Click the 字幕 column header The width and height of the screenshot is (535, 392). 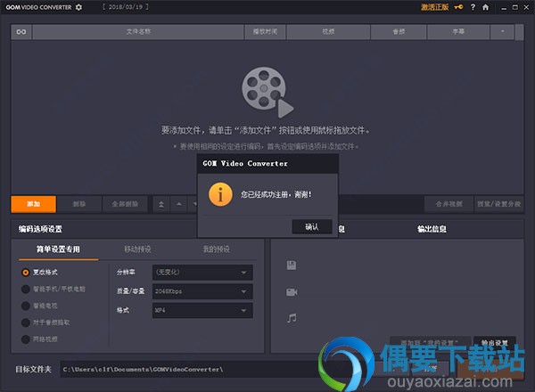(x=458, y=32)
